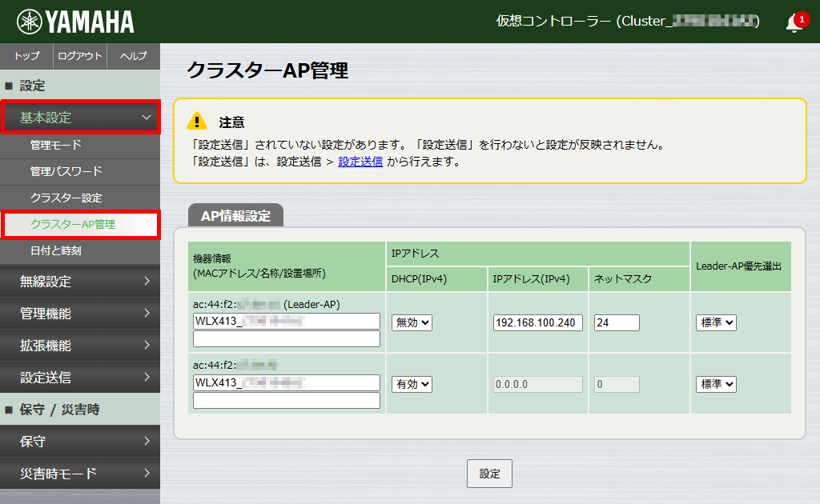Open the 設定送信 link in the notice box

pyautogui.click(x=360, y=162)
